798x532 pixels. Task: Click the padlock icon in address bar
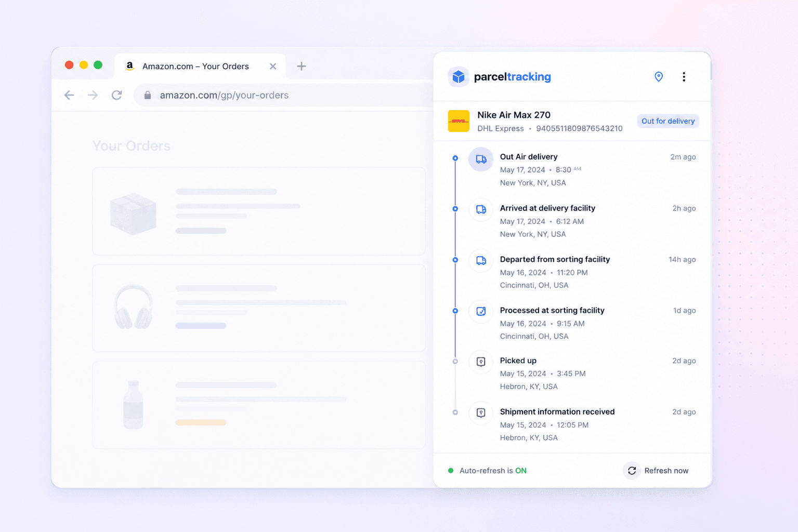click(x=148, y=95)
